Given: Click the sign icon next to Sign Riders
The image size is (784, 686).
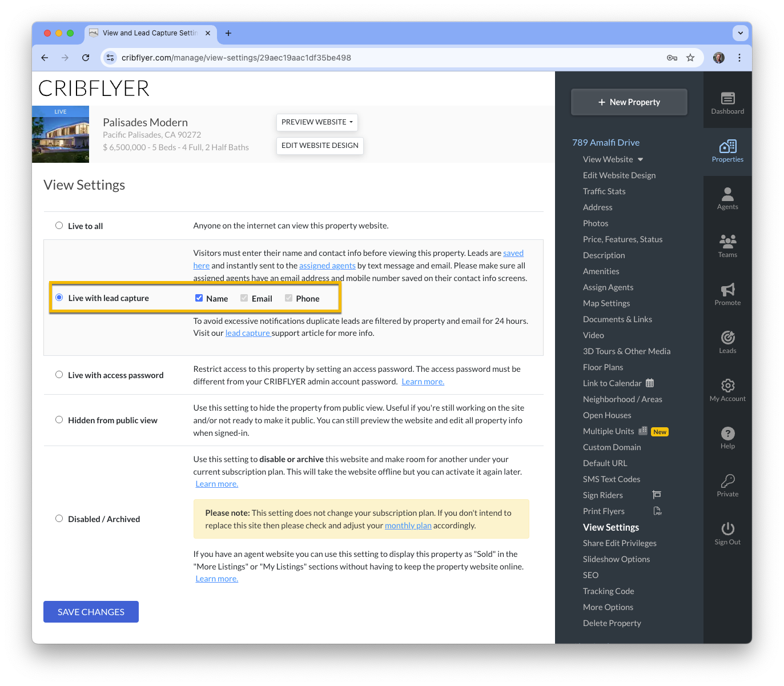Looking at the screenshot, I should [x=657, y=495].
